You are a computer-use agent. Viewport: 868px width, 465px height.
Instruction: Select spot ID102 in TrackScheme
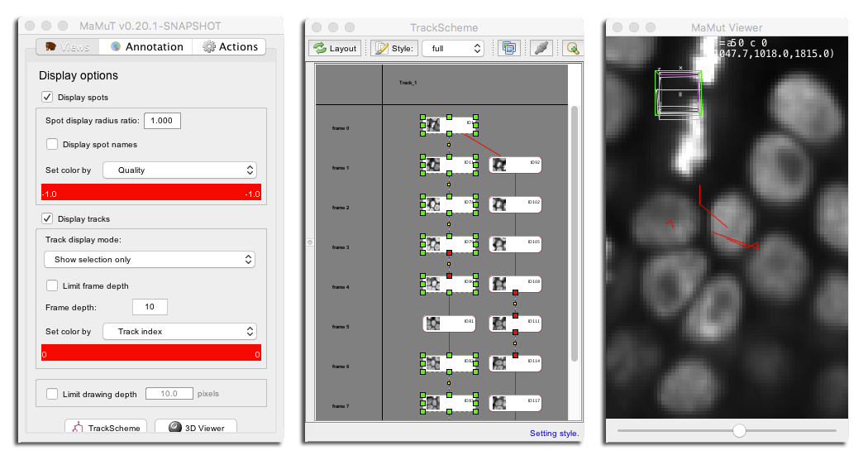pos(515,204)
